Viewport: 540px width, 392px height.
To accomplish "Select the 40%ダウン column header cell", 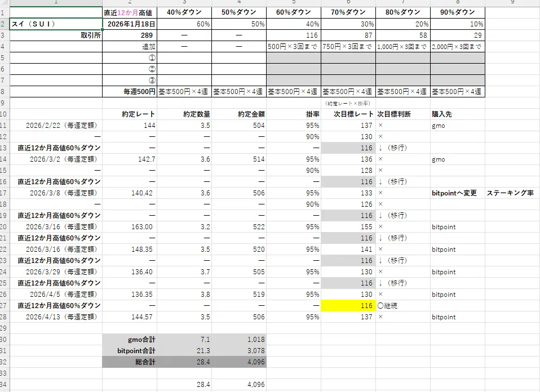I will pyautogui.click(x=183, y=12).
